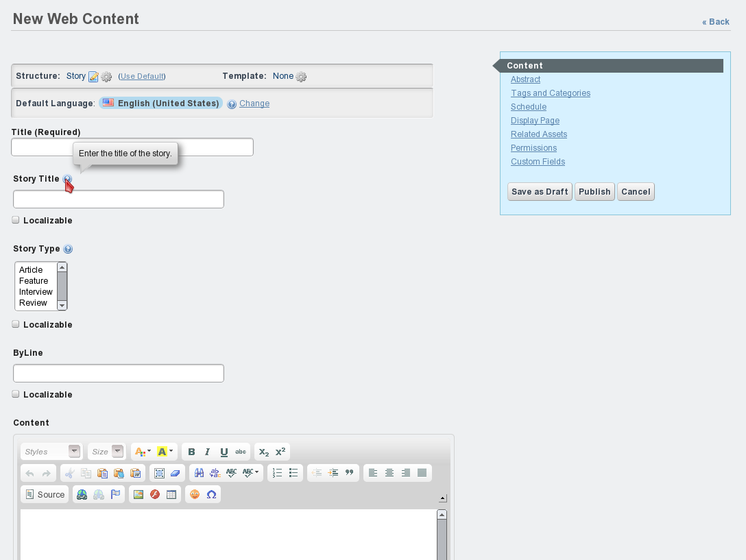This screenshot has height=560, width=746.
Task: Click the Paste clipboard icon
Action: 102,473
